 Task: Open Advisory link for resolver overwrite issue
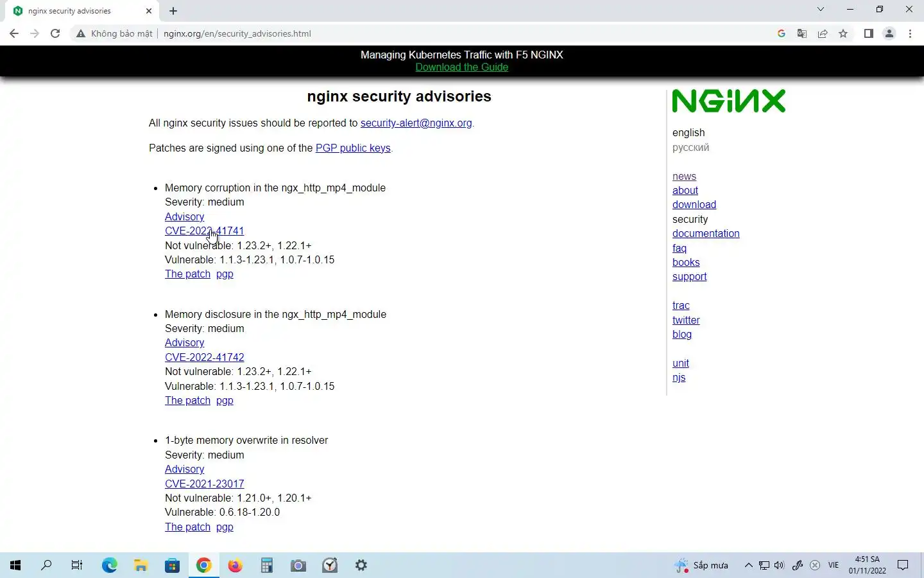point(184,469)
